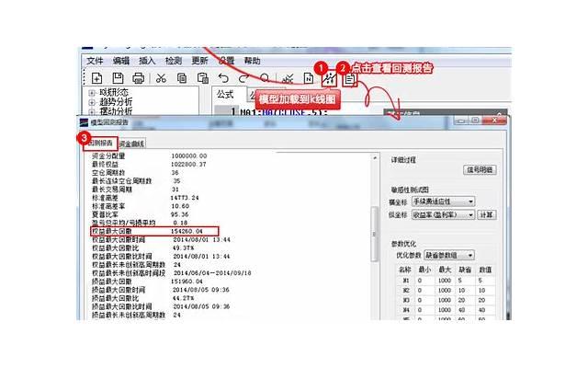Click the Cut (scissors) toolbar icon

[161, 78]
